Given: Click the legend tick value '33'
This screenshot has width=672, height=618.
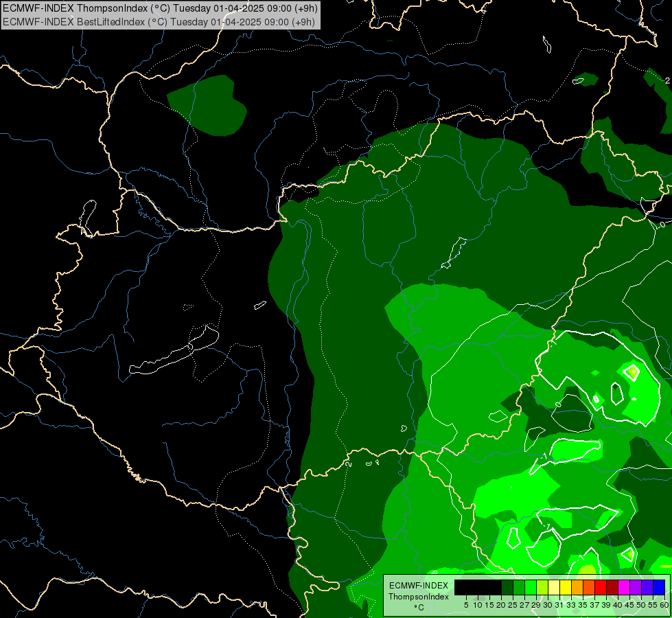Looking at the screenshot, I should (571, 605).
